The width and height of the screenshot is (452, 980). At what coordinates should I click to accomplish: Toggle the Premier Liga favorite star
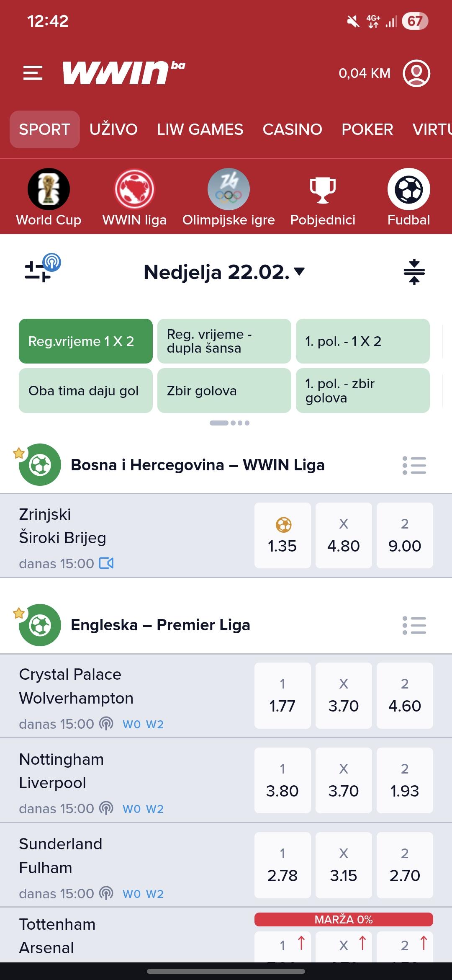pyautogui.click(x=19, y=614)
